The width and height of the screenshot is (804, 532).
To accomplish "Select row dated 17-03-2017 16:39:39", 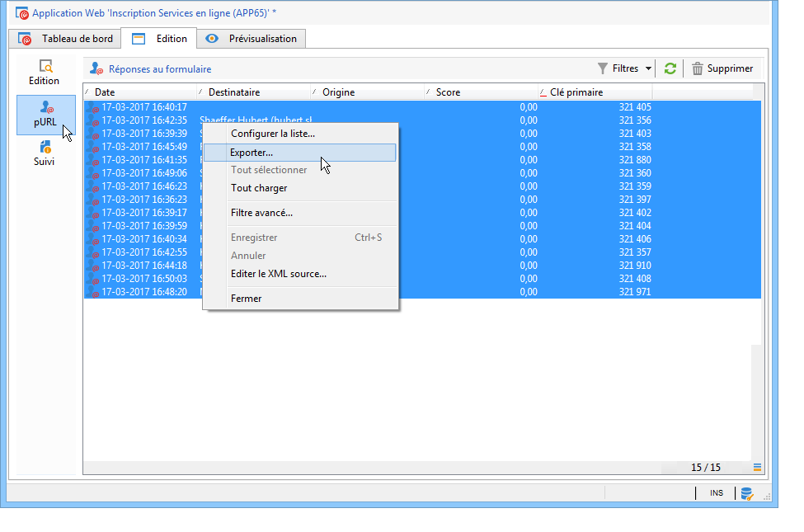I will 422,134.
